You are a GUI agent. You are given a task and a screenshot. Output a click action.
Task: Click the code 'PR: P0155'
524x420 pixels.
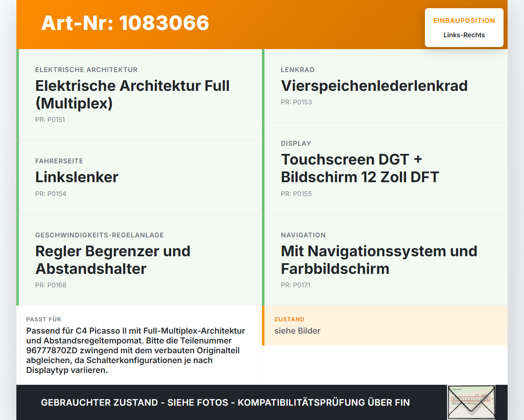pyautogui.click(x=296, y=194)
